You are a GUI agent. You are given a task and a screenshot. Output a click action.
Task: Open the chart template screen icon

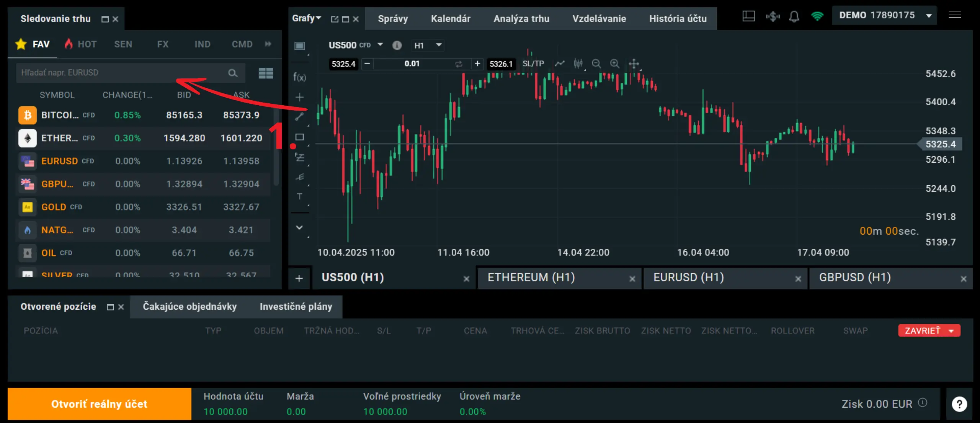[x=299, y=46]
